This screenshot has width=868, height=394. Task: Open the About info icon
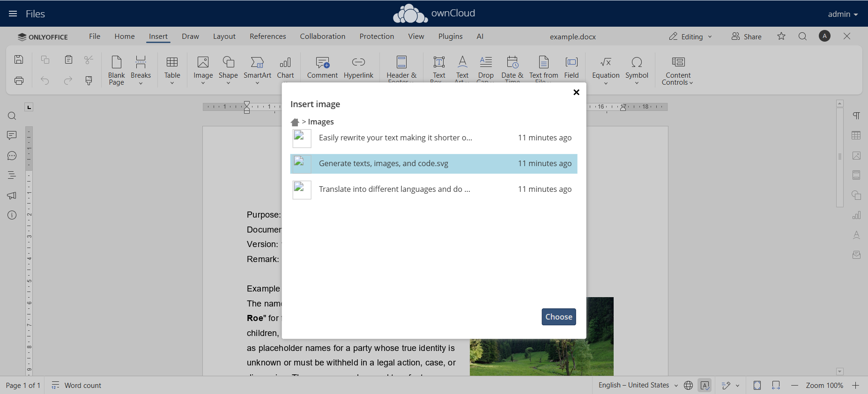12,215
